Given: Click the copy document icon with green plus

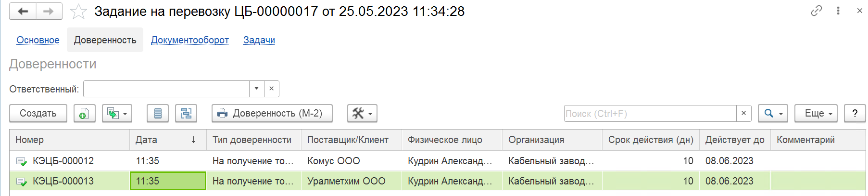Looking at the screenshot, I should pyautogui.click(x=84, y=114).
